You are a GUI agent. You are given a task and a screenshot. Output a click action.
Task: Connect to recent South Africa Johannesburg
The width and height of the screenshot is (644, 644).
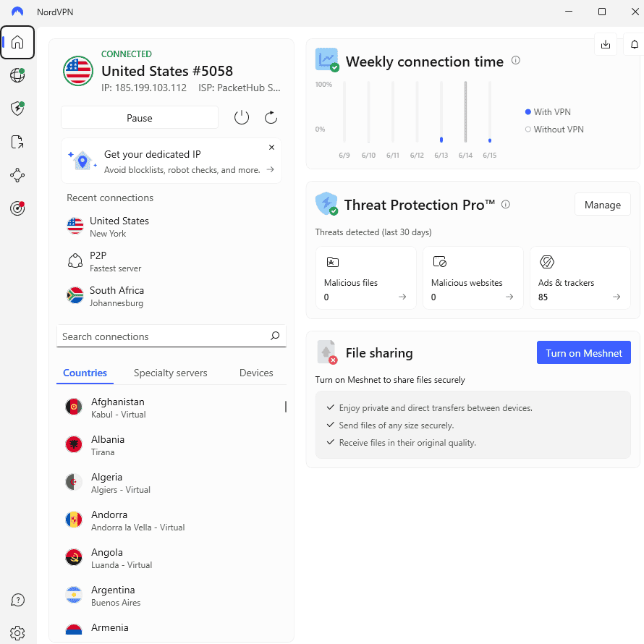(x=171, y=297)
